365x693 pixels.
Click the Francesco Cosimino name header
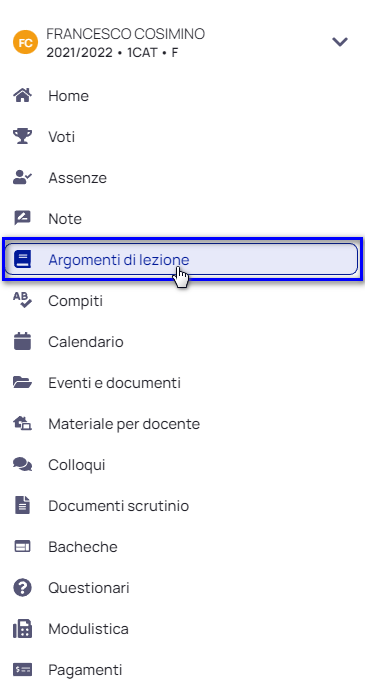point(125,34)
